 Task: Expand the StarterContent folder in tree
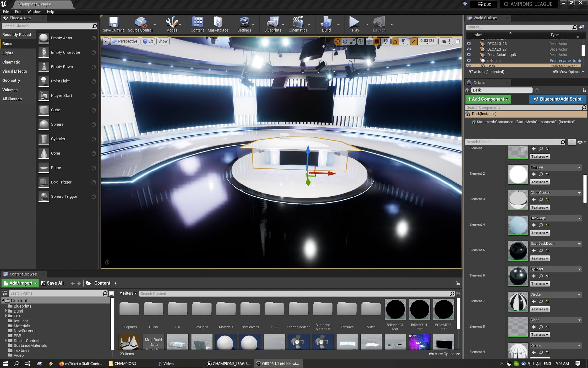click(x=6, y=340)
